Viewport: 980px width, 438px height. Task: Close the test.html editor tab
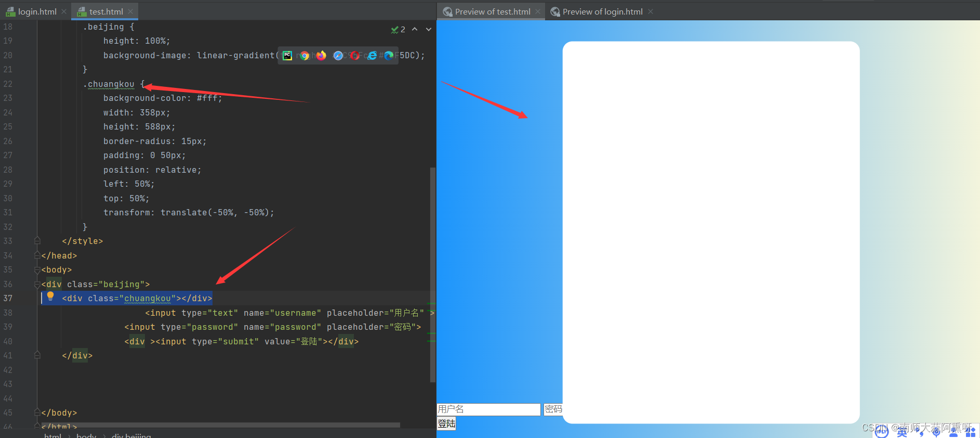point(130,11)
